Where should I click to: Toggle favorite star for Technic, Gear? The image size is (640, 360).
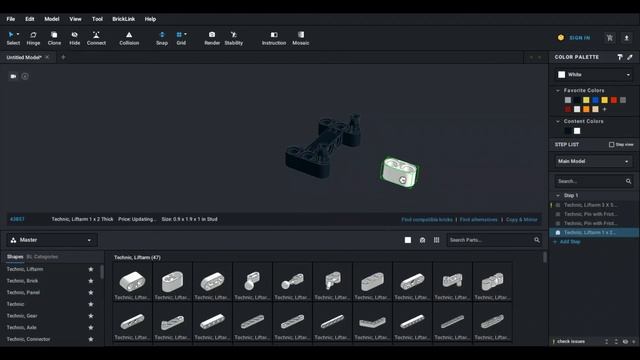tap(91, 316)
